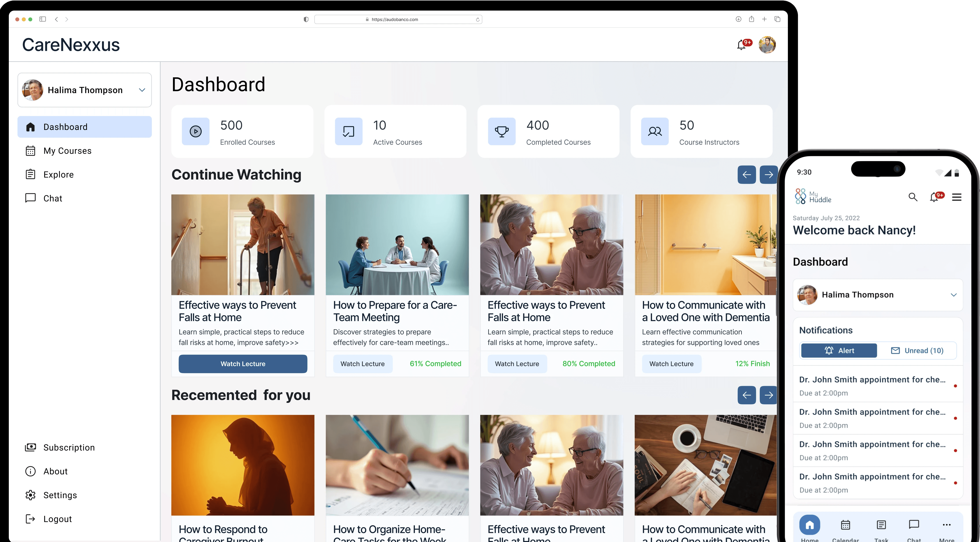This screenshot has height=542, width=980.
Task: Click the browser reload icon in the address bar
Action: 477,19
